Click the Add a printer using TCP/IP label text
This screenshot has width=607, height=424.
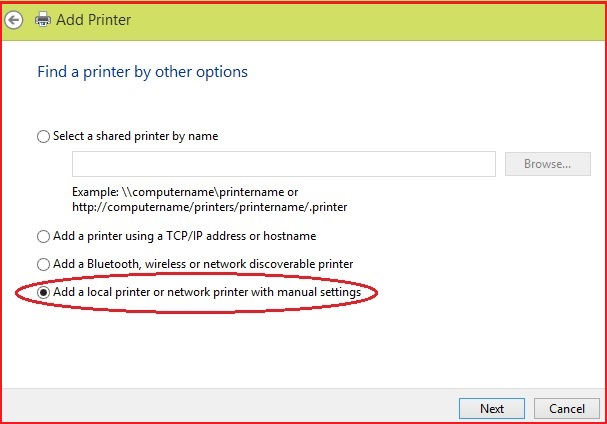(184, 236)
